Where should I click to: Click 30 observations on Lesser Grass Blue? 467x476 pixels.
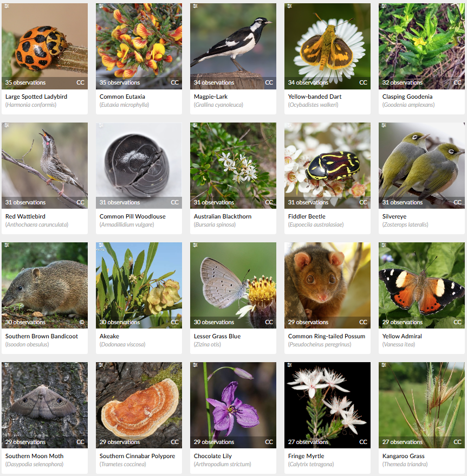(214, 322)
